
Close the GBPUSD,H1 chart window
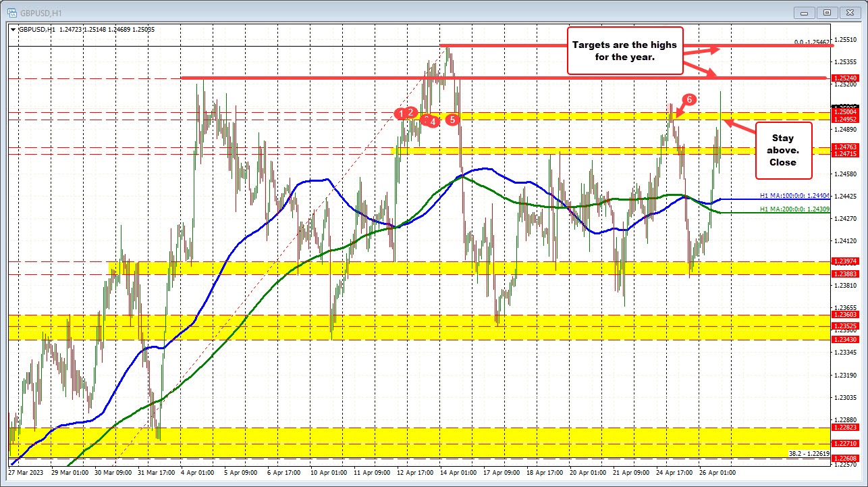point(850,11)
